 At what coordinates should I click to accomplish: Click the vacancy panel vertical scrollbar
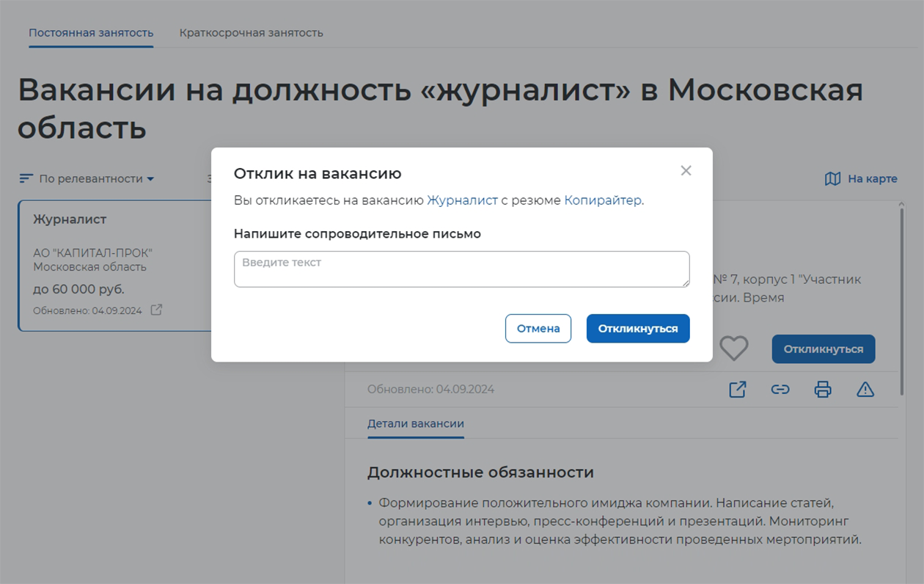click(x=902, y=301)
